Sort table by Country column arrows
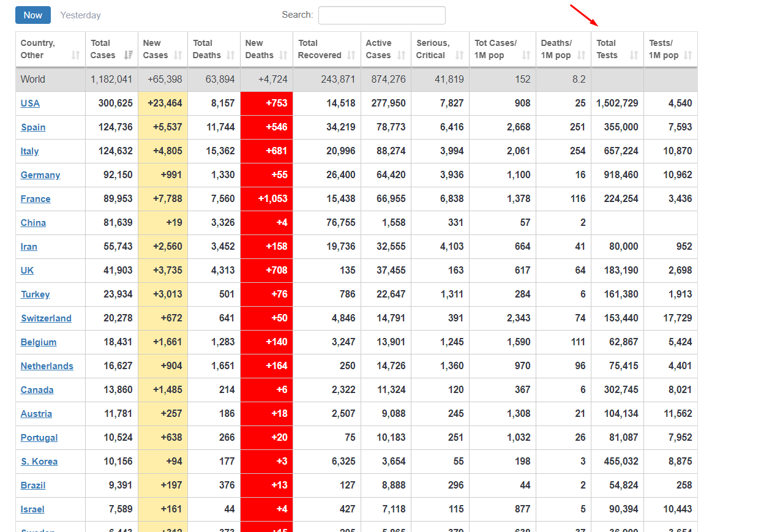772x532 pixels. (76, 55)
